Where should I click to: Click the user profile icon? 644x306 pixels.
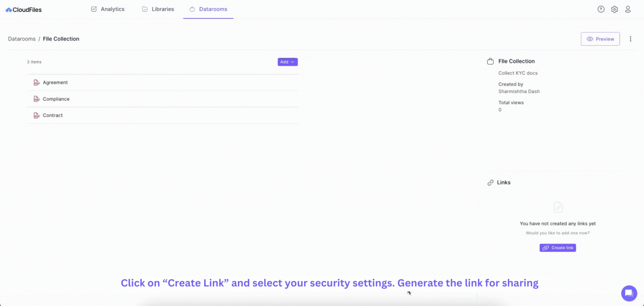pos(628,9)
